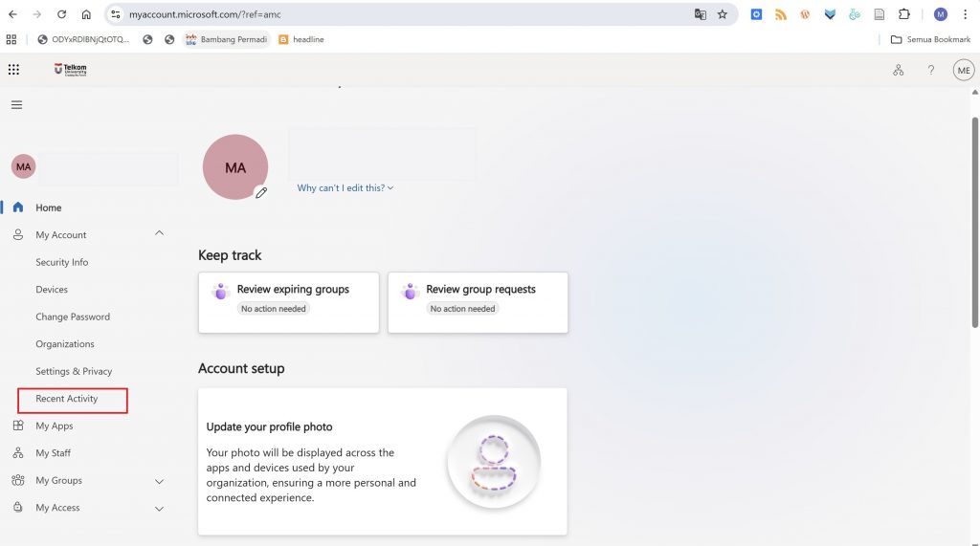Click the large MA profile picture
The image size is (980, 546).
click(235, 166)
